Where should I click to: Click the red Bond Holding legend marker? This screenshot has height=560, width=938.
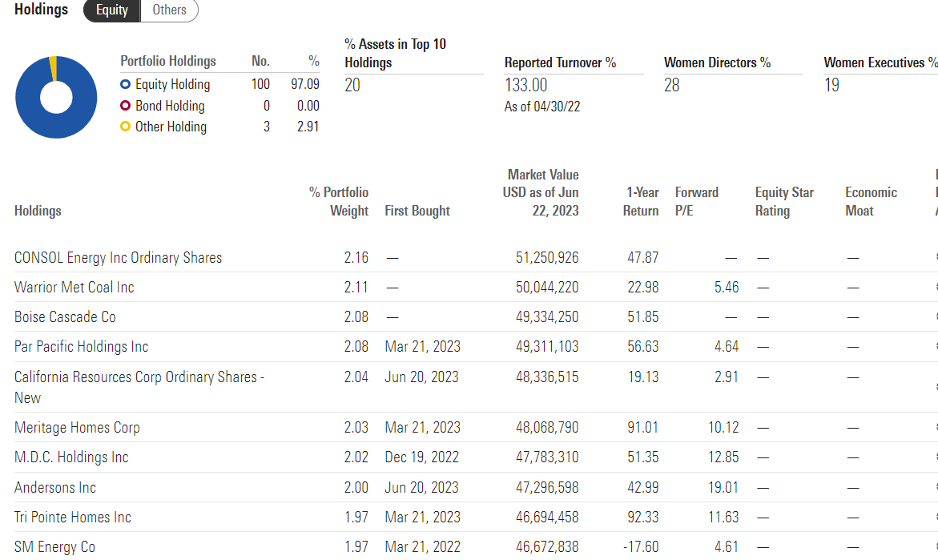pos(125,106)
